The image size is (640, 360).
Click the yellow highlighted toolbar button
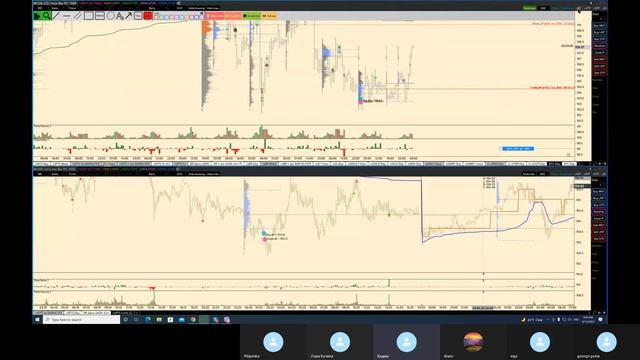tap(269, 16)
